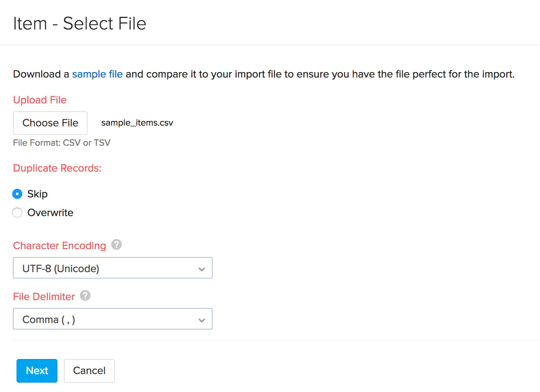Open the delimiter dropdown via its chevron
Screen dimensions: 540x392
click(x=201, y=319)
